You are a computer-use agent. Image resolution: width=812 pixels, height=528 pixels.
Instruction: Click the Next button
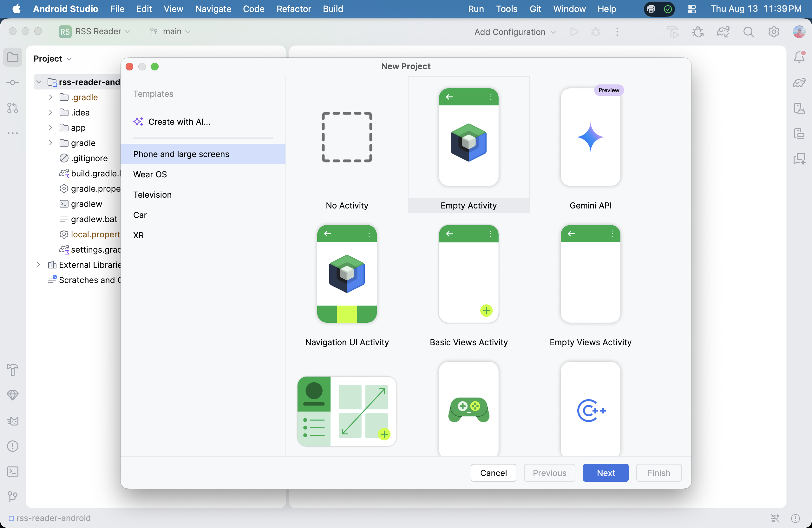[606, 473]
